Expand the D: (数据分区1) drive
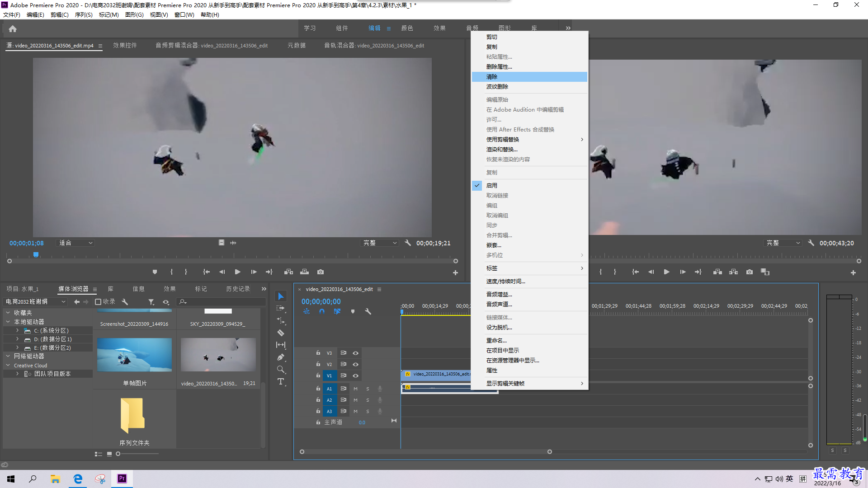868x488 pixels. (17, 339)
